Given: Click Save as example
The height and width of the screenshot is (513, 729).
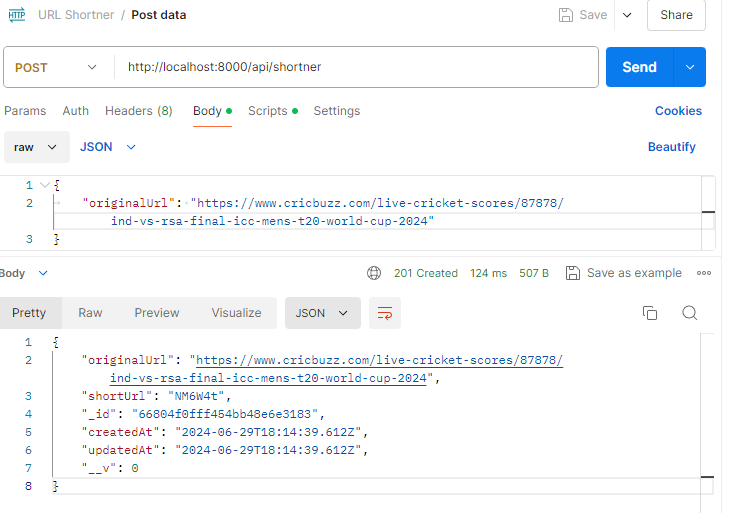Looking at the screenshot, I should pos(624,273).
